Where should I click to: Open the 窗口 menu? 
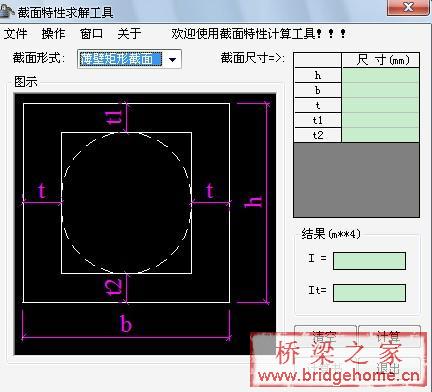(91, 33)
